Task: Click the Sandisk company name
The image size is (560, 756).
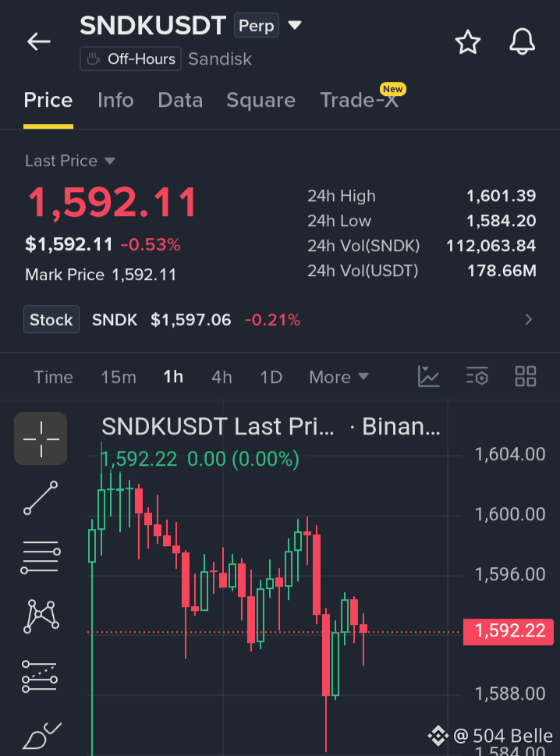Action: click(x=220, y=59)
